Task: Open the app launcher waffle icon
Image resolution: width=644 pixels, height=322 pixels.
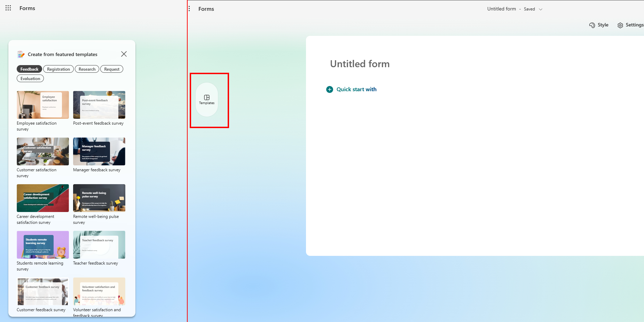Action: click(x=8, y=8)
